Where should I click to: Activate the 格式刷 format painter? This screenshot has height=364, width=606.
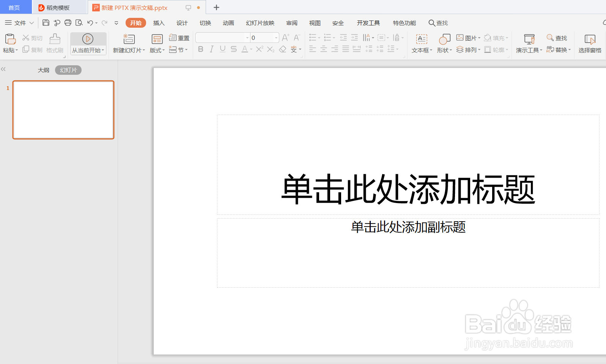click(x=55, y=44)
